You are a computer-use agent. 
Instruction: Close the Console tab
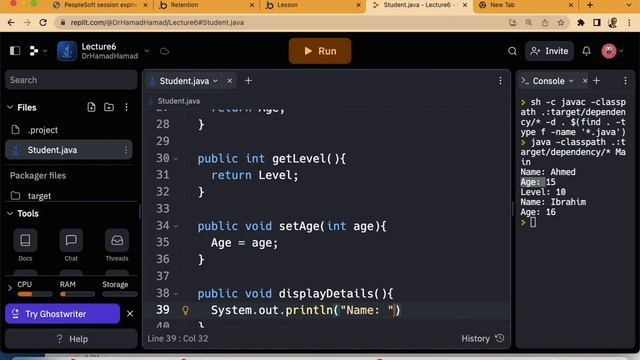pos(585,81)
